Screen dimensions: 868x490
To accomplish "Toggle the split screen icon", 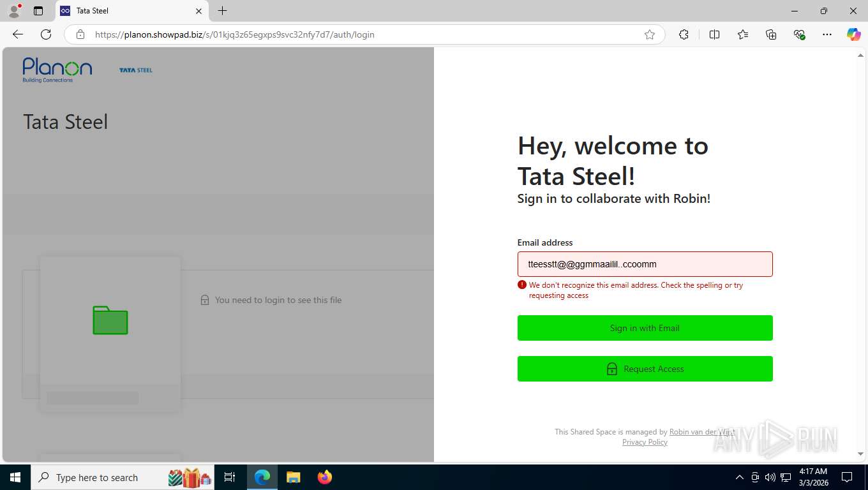I will pyautogui.click(x=715, y=34).
